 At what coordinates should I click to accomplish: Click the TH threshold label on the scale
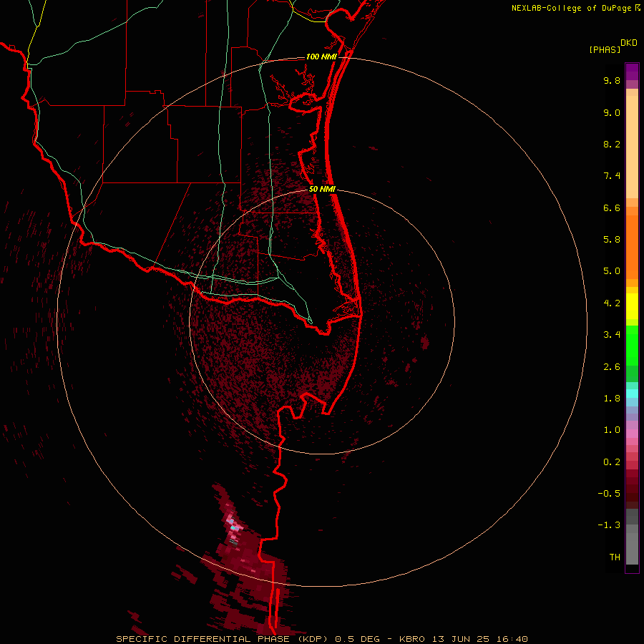615,557
